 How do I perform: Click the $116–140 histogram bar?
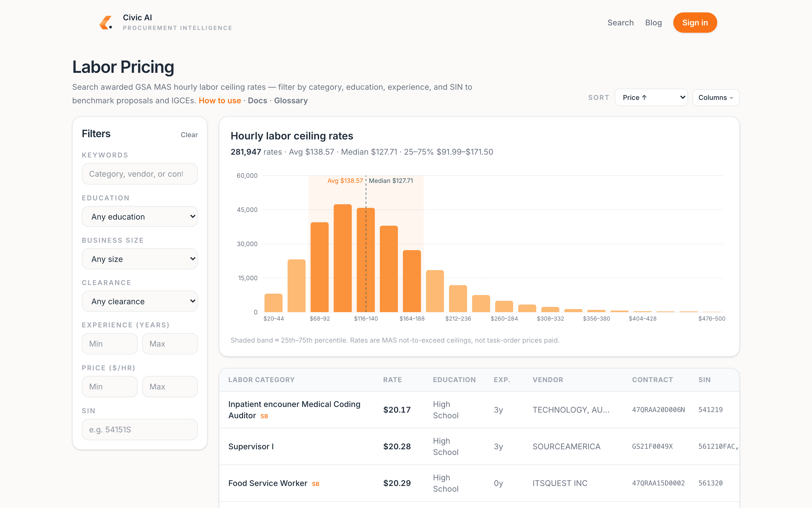pos(366,260)
